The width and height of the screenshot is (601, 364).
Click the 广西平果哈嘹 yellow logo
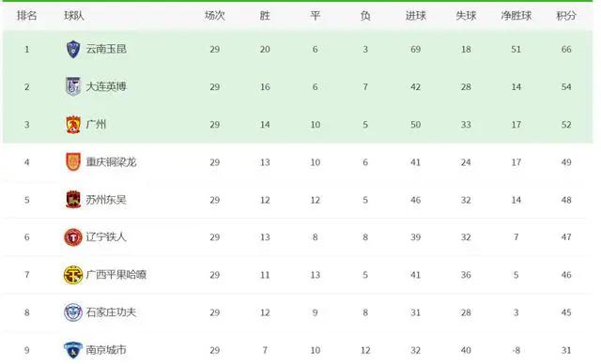73,275
